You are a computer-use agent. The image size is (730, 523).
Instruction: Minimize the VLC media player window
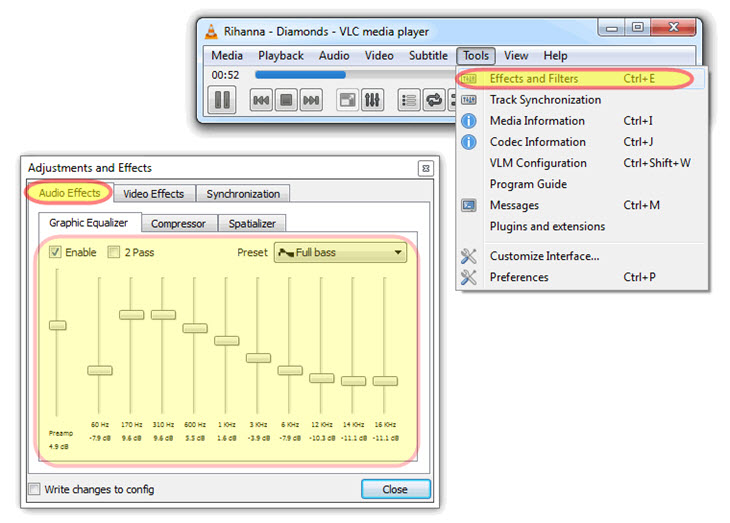pyautogui.click(x=611, y=28)
